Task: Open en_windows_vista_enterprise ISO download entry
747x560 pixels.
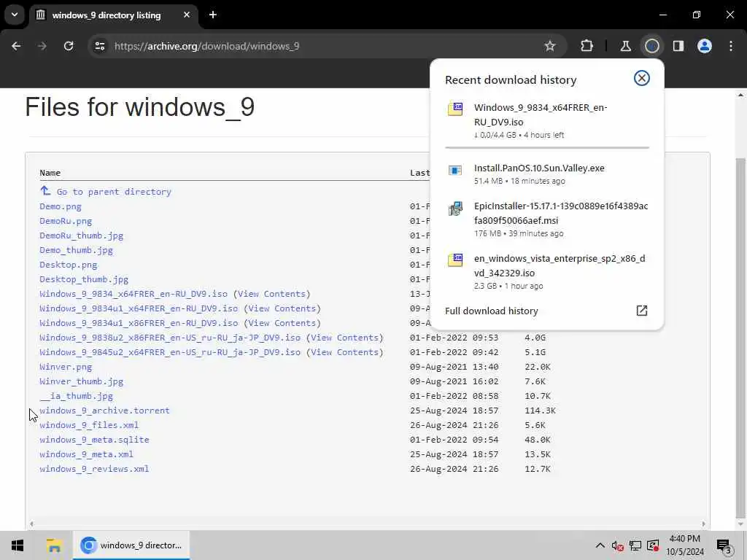Action: 547,272
